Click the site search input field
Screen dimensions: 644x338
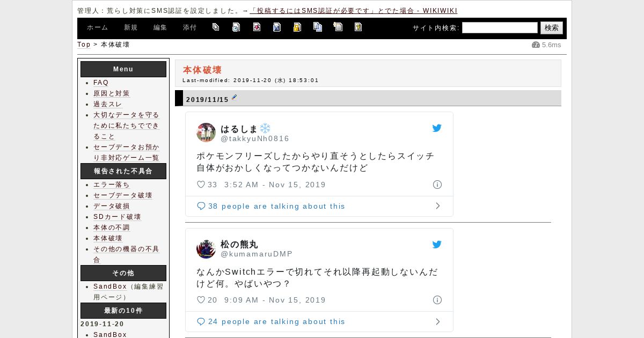500,28
